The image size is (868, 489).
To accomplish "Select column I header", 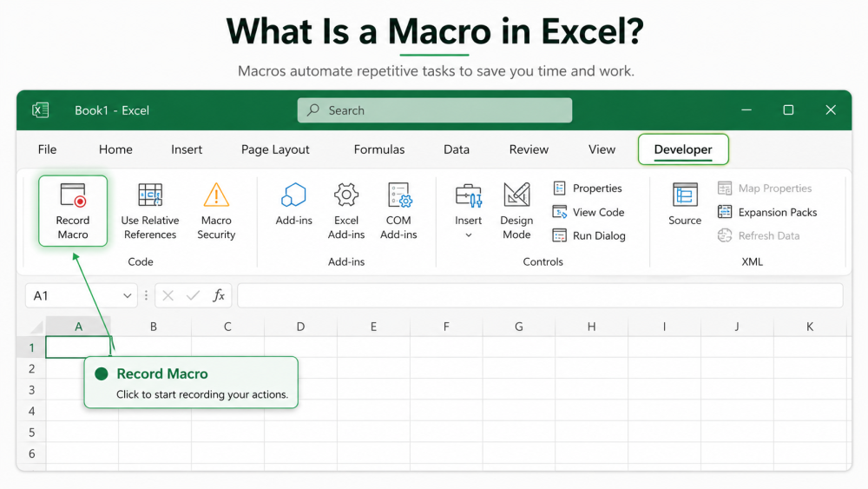I will pyautogui.click(x=664, y=327).
